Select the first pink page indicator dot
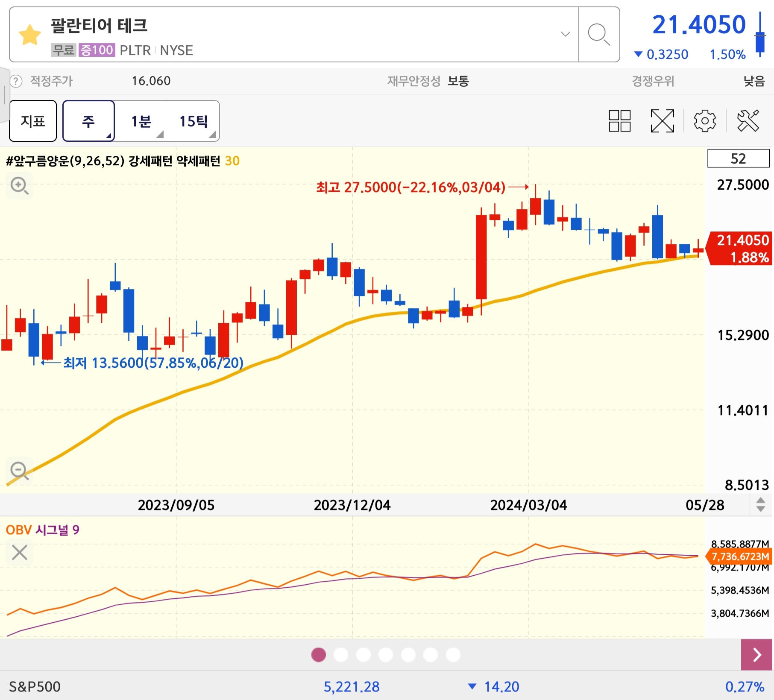774x700 pixels. 318,654
